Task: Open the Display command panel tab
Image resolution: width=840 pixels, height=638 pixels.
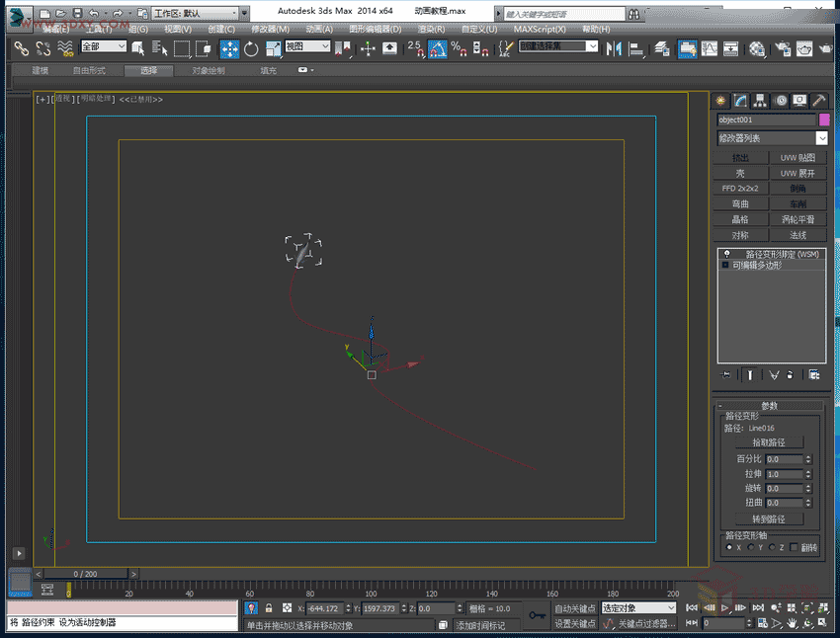Action: coord(799,100)
